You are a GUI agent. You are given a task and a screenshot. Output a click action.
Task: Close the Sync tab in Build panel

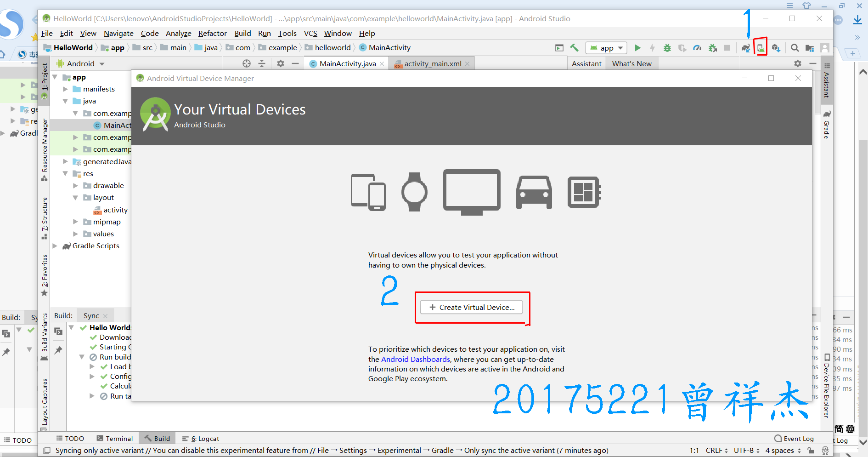[x=106, y=316]
